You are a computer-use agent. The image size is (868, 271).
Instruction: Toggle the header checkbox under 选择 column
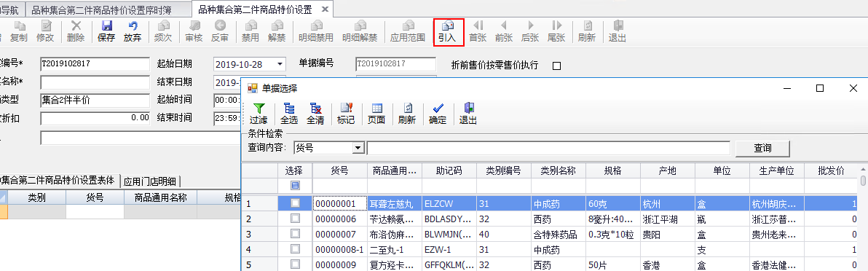295,185
